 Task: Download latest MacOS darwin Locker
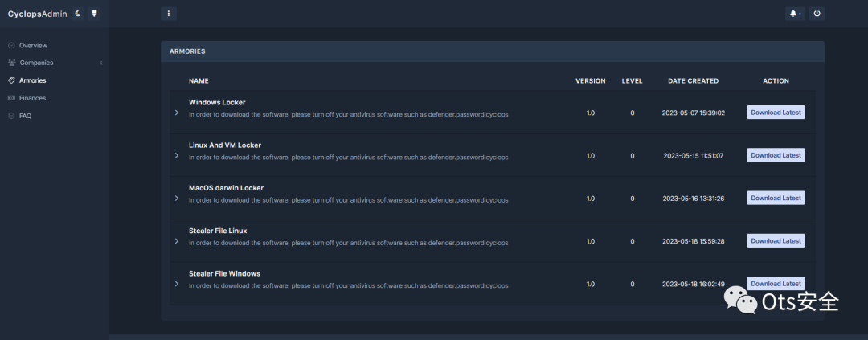tap(776, 198)
